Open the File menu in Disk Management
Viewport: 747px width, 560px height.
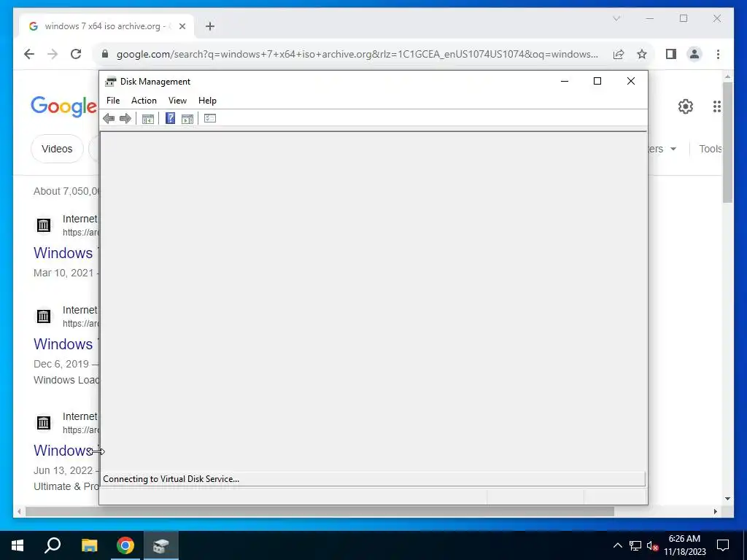coord(113,101)
